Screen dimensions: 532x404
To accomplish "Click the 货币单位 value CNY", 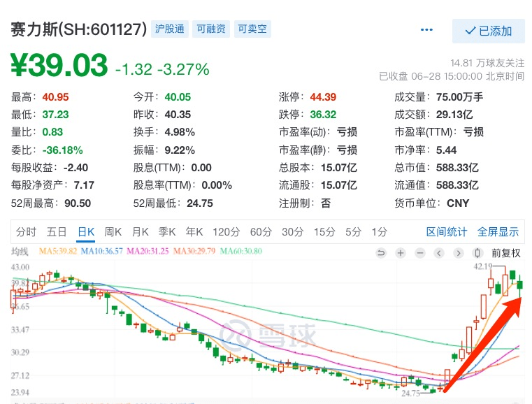I will pyautogui.click(x=458, y=203).
